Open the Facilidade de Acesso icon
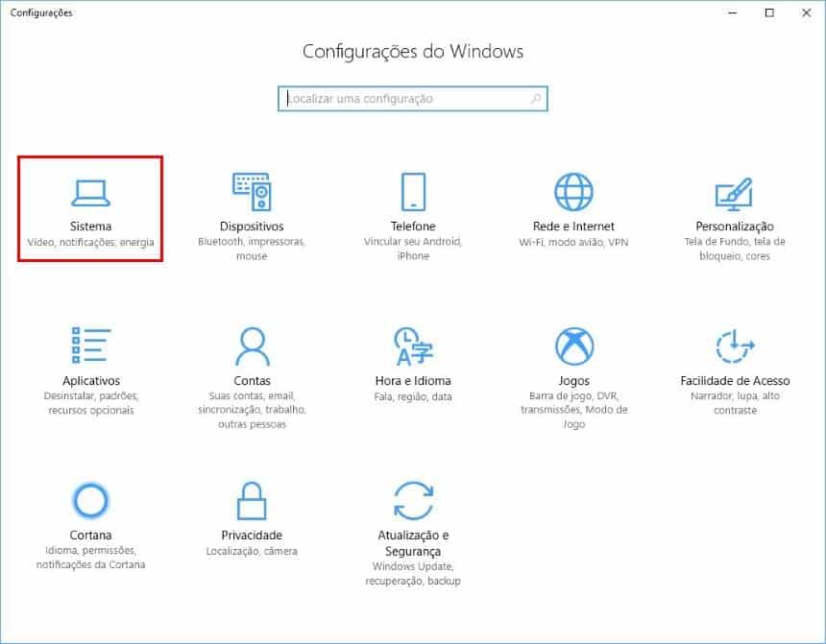Image resolution: width=826 pixels, height=644 pixels. click(735, 346)
